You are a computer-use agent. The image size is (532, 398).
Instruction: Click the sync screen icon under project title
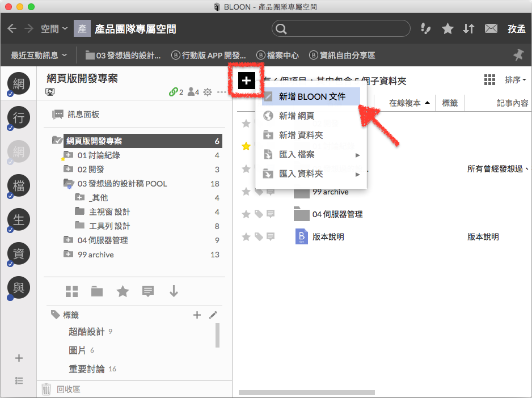click(50, 92)
